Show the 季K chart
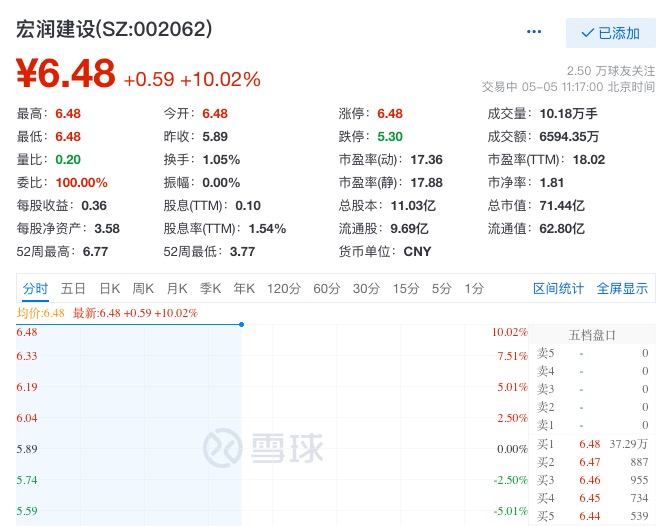The image size is (662, 526). [x=211, y=288]
